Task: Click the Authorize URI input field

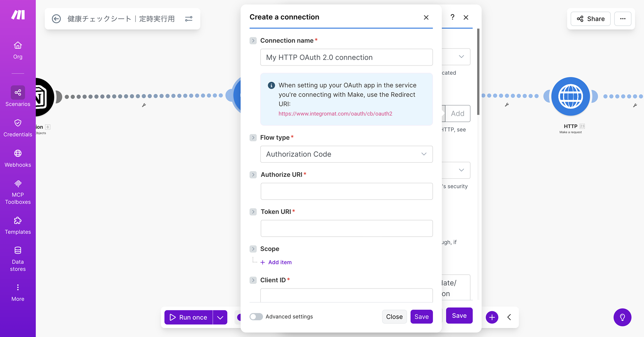Action: pos(346,191)
